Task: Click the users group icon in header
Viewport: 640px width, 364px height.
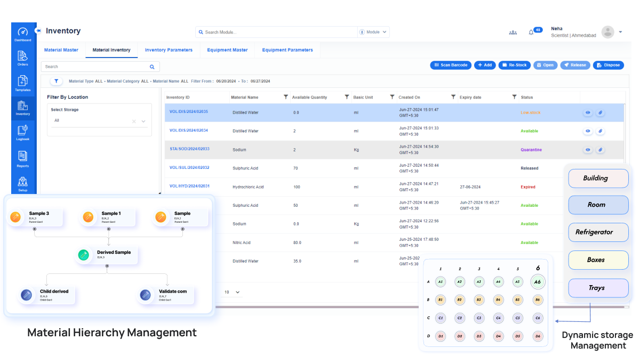Action: pyautogui.click(x=513, y=33)
